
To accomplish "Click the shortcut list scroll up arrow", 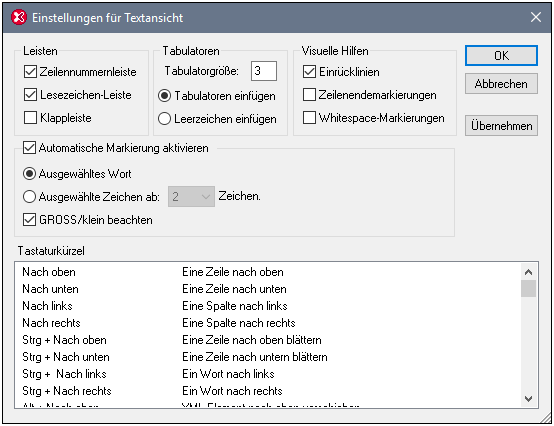I will 529,272.
